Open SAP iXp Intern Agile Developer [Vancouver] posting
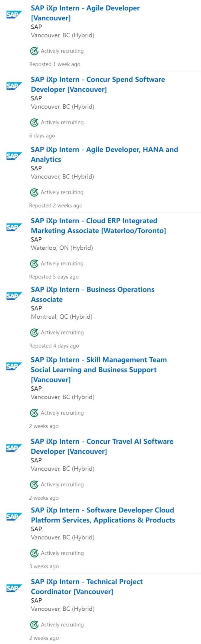The height and width of the screenshot is (644, 201). [x=85, y=13]
